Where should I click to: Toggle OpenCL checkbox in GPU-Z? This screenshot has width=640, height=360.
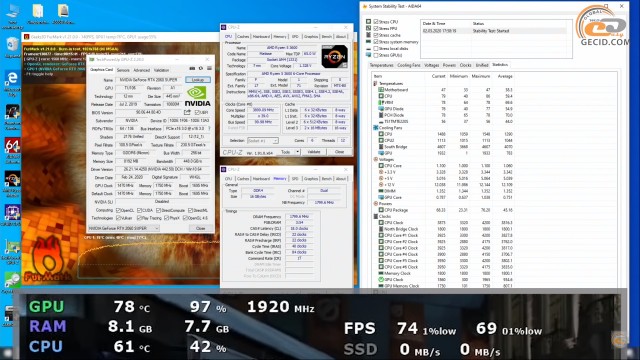tap(118, 211)
